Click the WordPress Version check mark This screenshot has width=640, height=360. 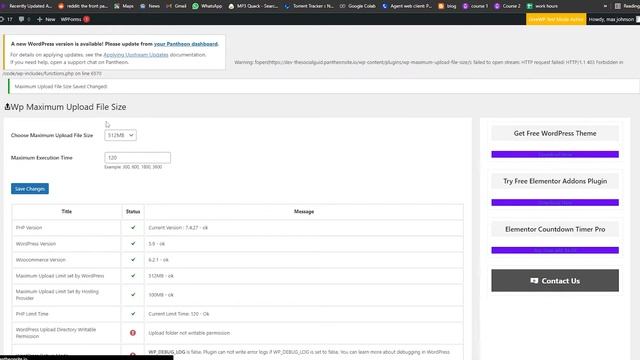pyautogui.click(x=133, y=244)
